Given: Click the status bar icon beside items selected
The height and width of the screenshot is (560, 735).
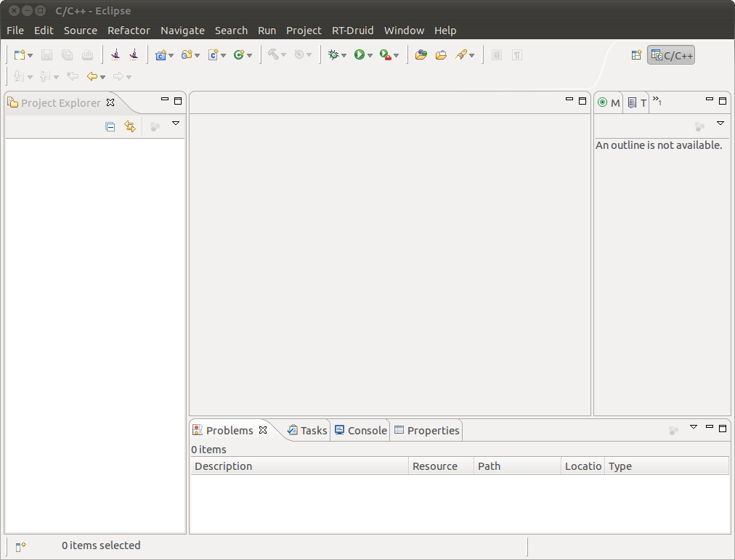Looking at the screenshot, I should click(20, 546).
